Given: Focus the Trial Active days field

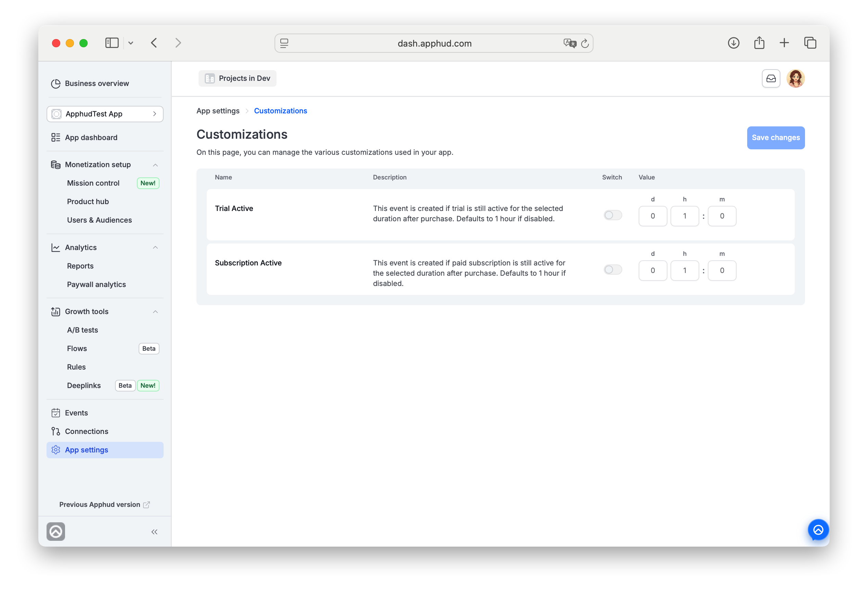Looking at the screenshot, I should (x=653, y=216).
